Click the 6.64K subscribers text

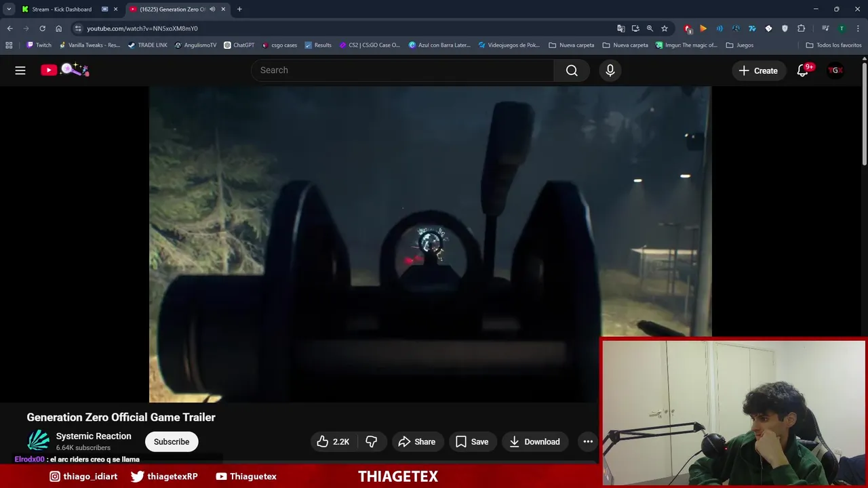click(x=83, y=448)
